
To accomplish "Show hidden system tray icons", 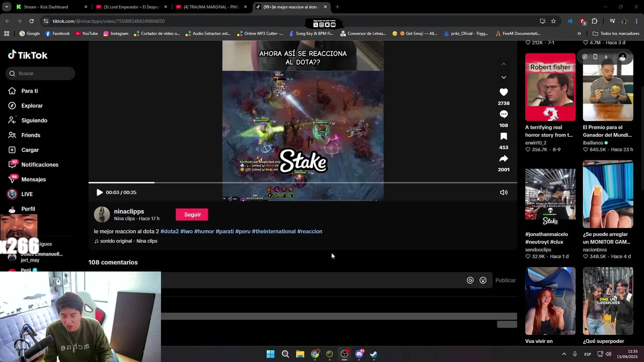I will click(563, 354).
